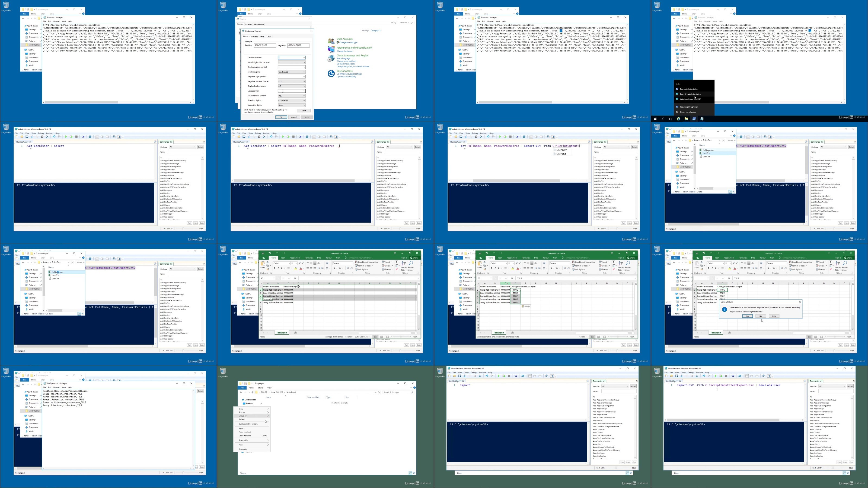Viewport: 868px width, 488px height.
Task: Click the Windows Start button on the taskbar
Action: pyautogui.click(x=655, y=119)
